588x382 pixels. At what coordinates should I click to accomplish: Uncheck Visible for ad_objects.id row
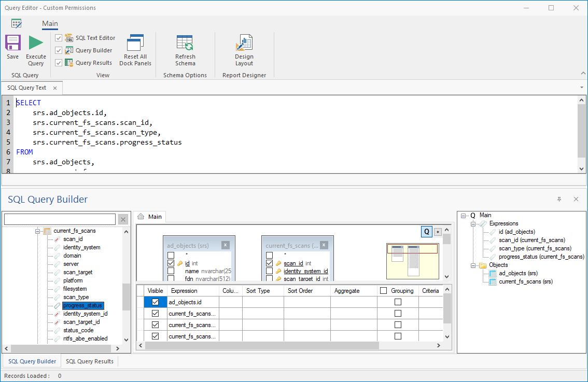pyautogui.click(x=155, y=302)
